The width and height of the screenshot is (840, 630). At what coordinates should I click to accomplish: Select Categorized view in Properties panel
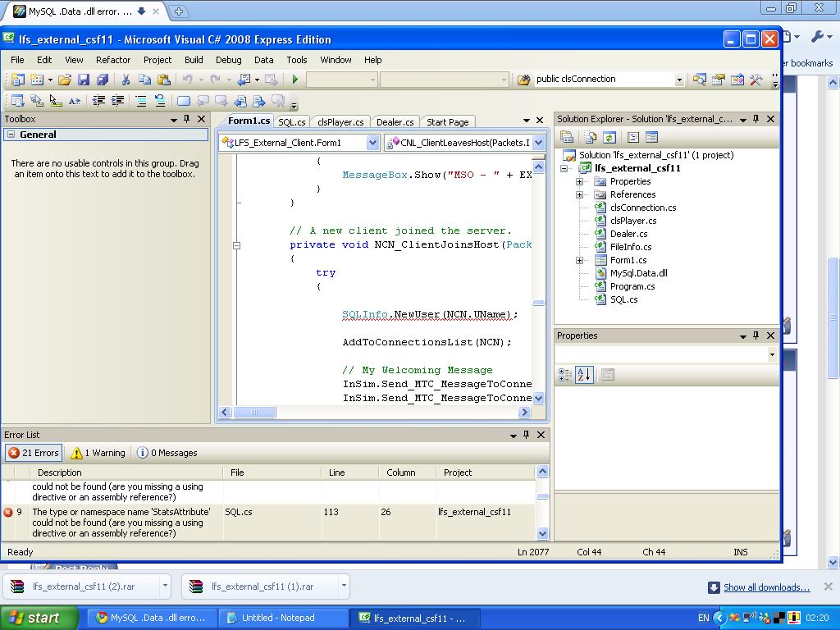tap(565, 375)
